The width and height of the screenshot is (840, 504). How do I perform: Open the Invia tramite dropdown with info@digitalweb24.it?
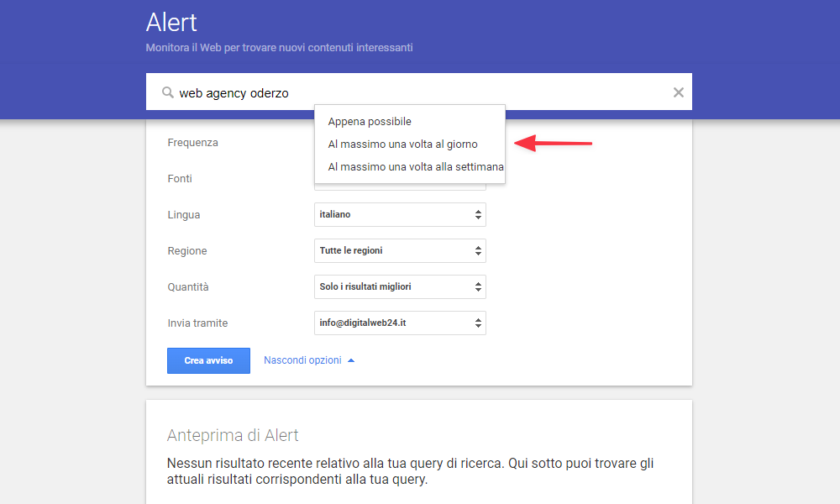click(400, 323)
